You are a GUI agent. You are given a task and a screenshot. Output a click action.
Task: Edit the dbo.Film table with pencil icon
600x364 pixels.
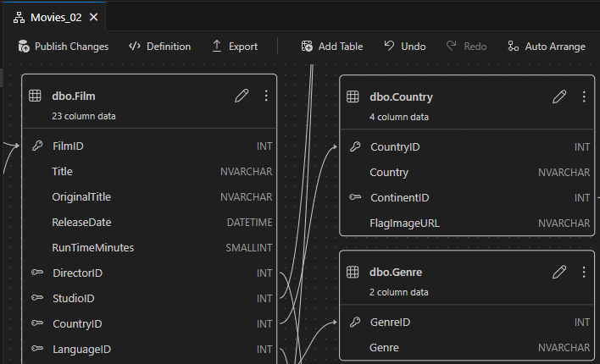242,96
